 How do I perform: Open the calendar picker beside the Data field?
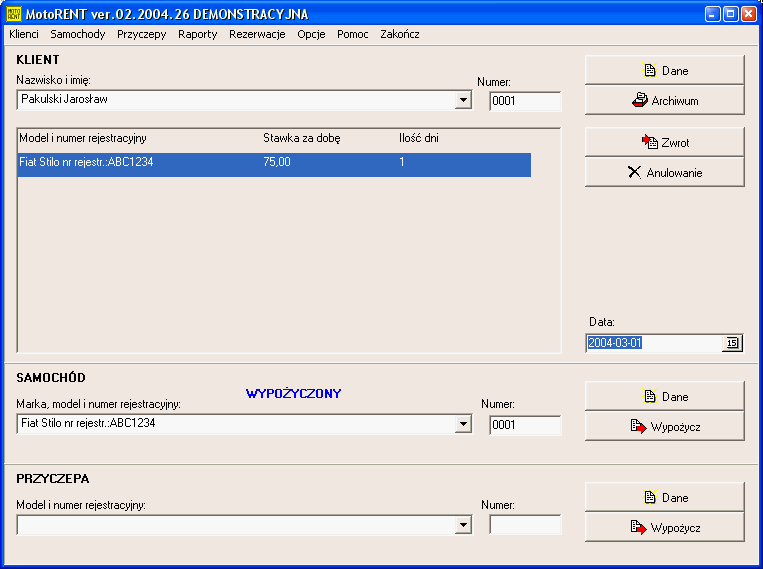coord(732,343)
